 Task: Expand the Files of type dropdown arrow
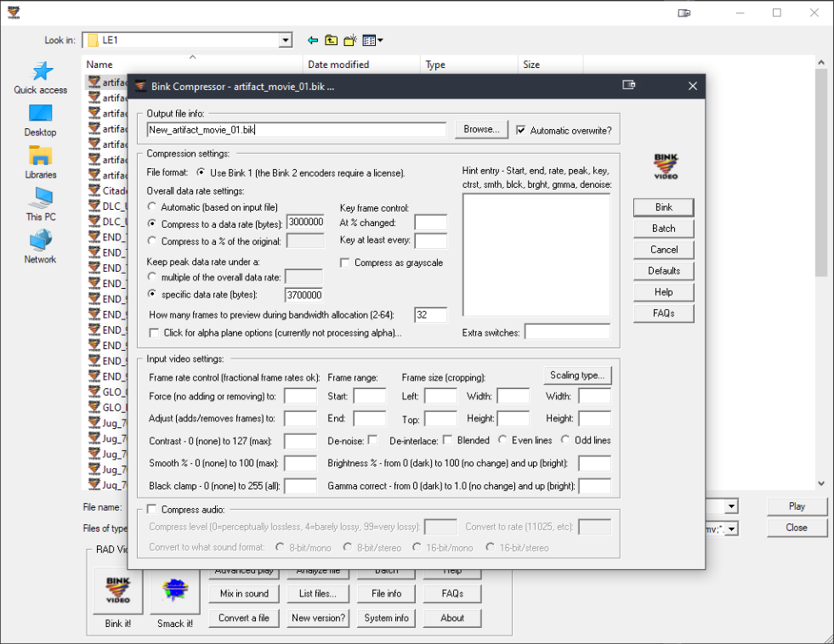(732, 528)
